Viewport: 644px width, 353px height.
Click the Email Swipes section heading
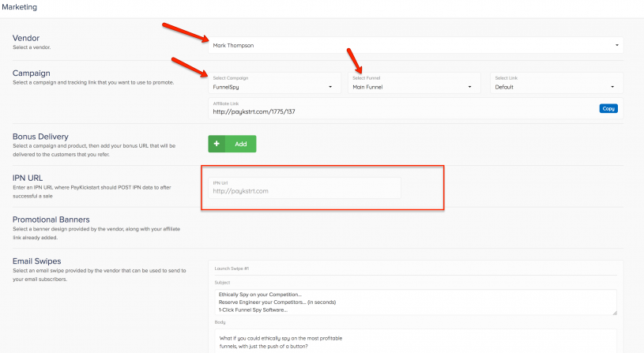(x=36, y=261)
